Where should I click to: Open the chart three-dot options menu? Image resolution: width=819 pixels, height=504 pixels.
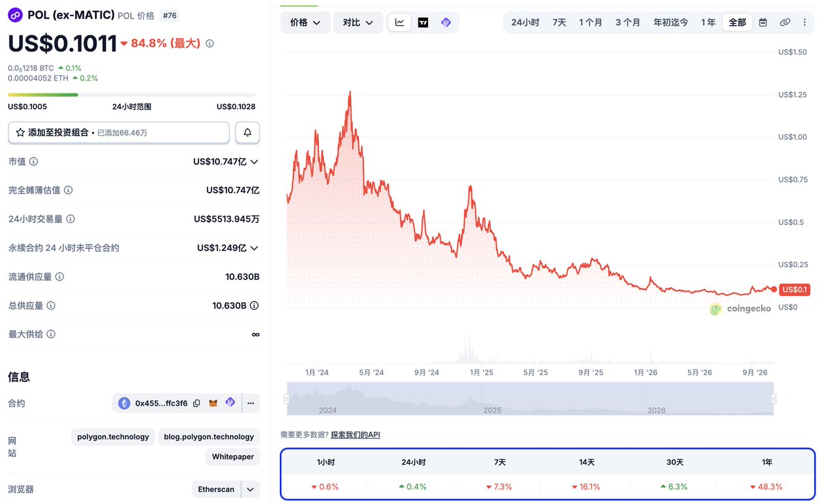pyautogui.click(x=805, y=23)
